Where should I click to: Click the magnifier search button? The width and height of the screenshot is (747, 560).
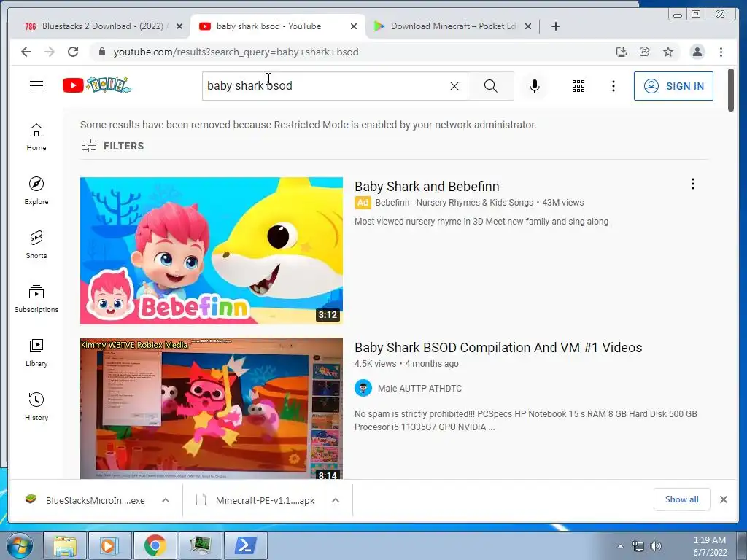point(491,86)
